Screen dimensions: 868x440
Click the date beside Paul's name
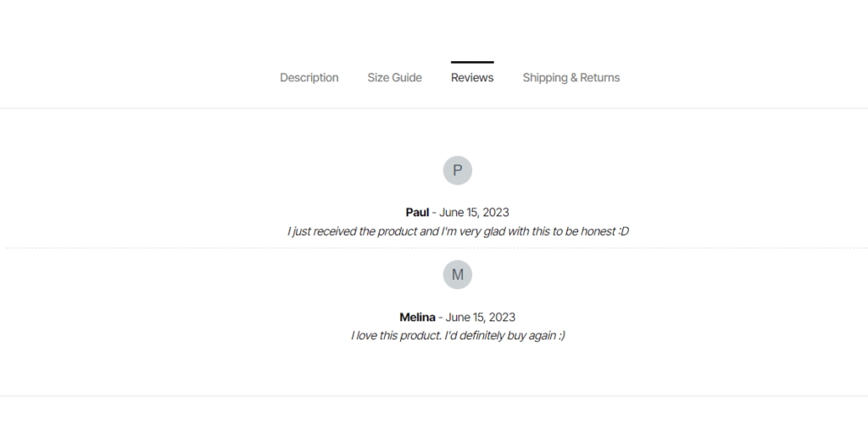coord(474,212)
